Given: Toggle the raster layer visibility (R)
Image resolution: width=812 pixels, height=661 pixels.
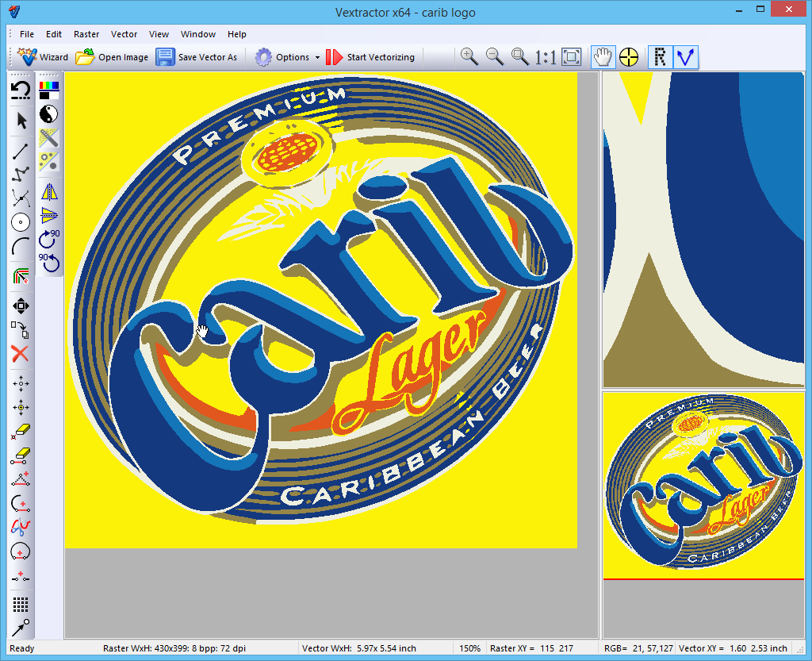Looking at the screenshot, I should pos(660,56).
